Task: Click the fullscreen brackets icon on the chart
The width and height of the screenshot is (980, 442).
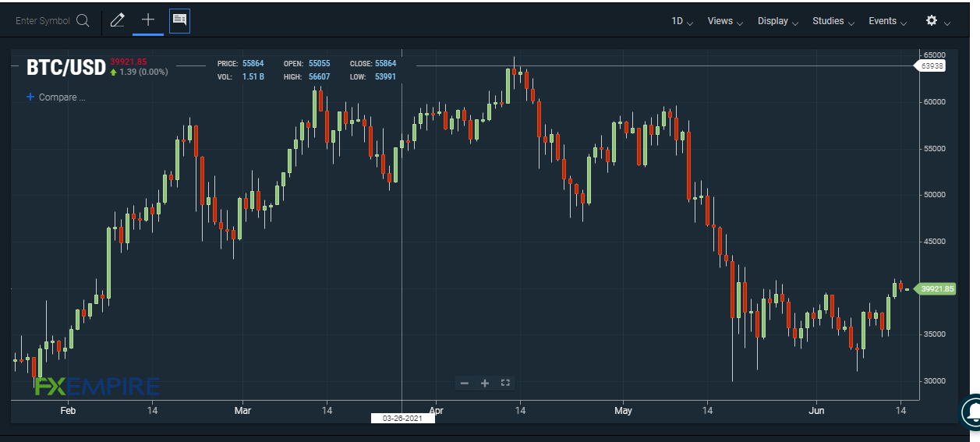Action: (505, 383)
